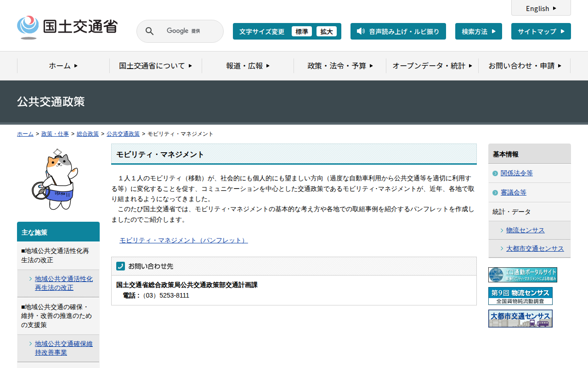588x368 pixels.
Task: Expand the 政策・法令・予算 menu
Action: 340,66
